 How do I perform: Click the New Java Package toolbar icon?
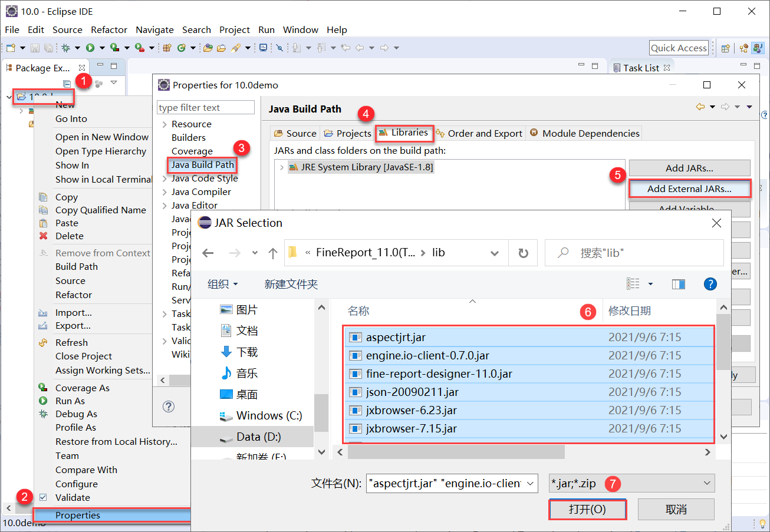tap(167, 48)
